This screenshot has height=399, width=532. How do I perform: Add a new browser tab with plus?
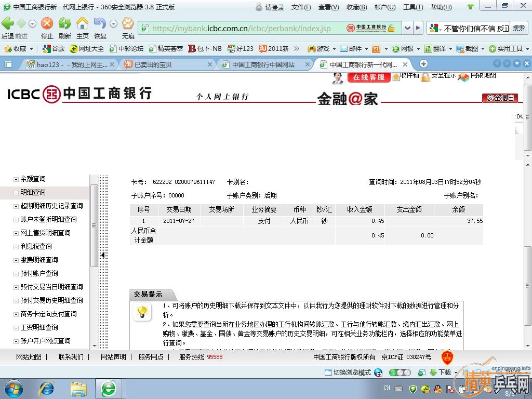click(423, 63)
